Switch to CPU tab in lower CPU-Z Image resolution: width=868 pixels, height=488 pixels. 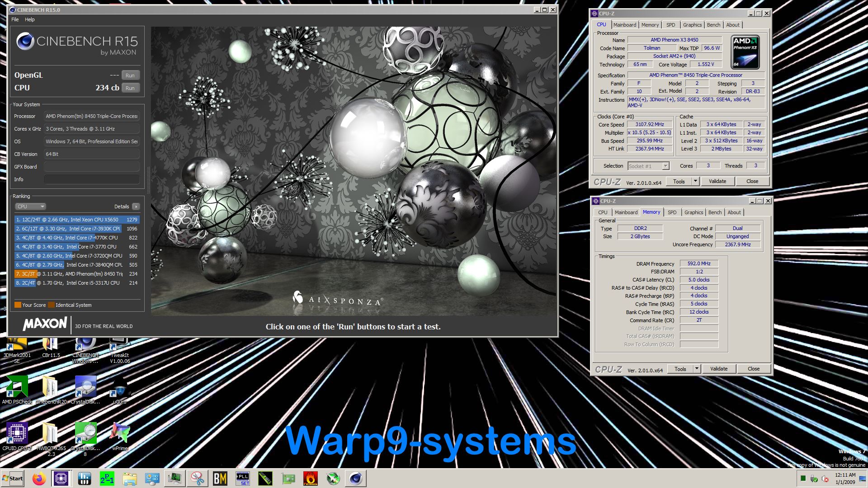(603, 212)
